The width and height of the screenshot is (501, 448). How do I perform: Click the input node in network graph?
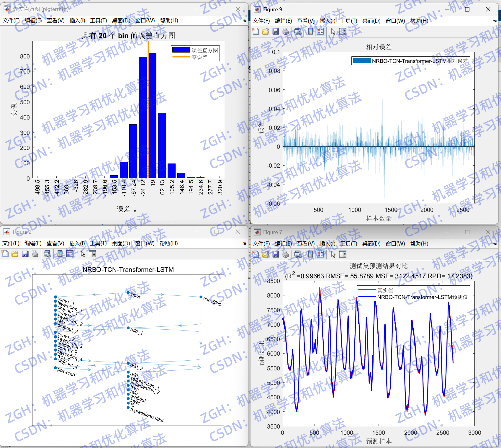[128, 292]
